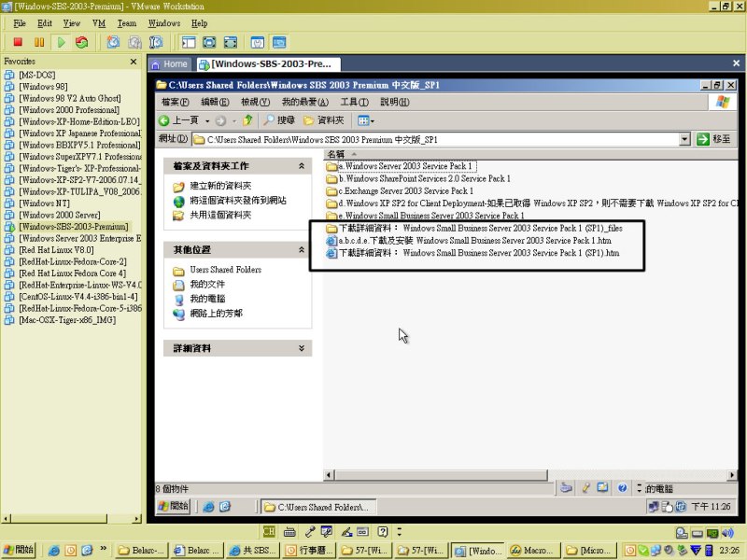Toggle the Favorites sidebar view icon
The image size is (747, 560).
point(189,42)
